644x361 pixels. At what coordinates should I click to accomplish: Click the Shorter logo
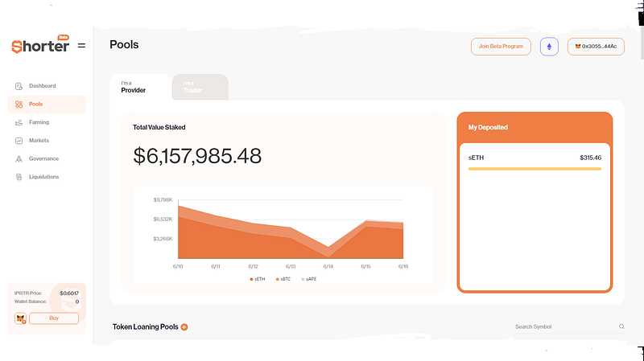40,45
